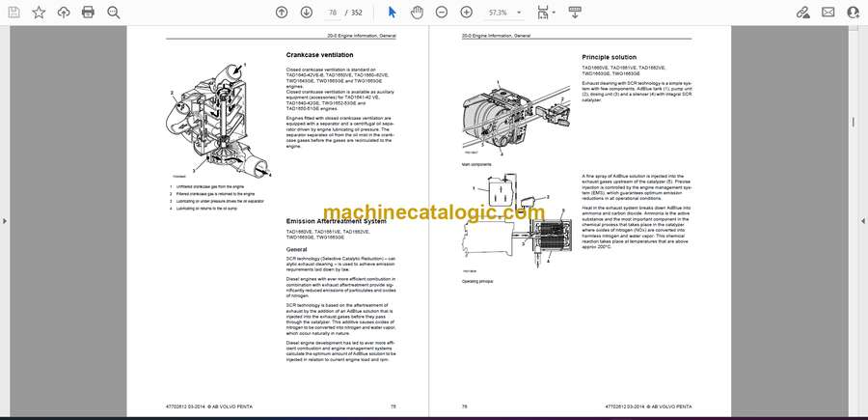Expand the right tools pane arrow
868x420 pixels.
(x=863, y=221)
